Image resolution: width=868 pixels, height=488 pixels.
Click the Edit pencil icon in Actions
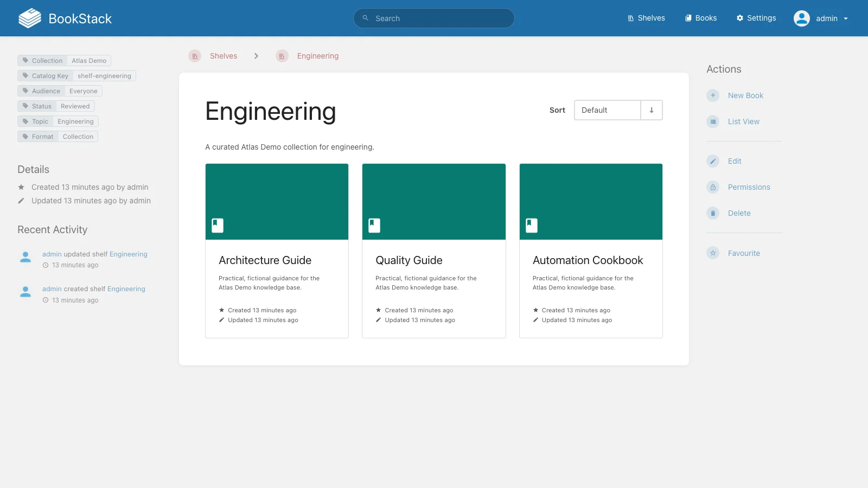coord(713,161)
